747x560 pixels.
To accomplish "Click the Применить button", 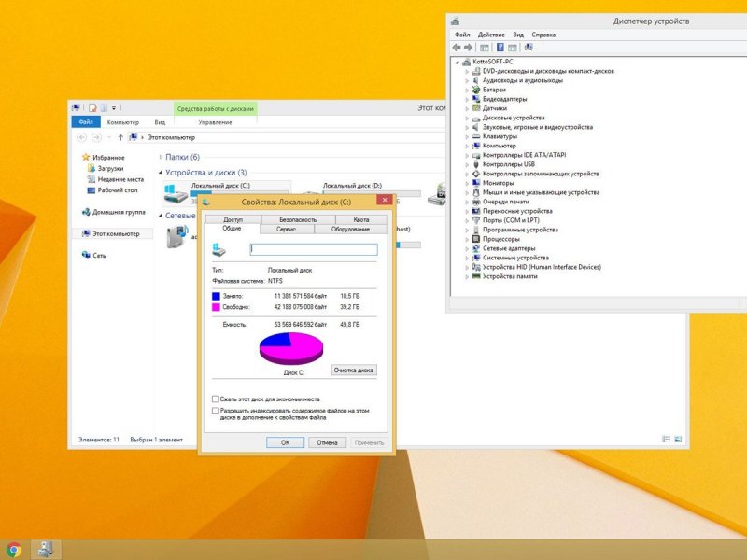I will click(x=369, y=442).
